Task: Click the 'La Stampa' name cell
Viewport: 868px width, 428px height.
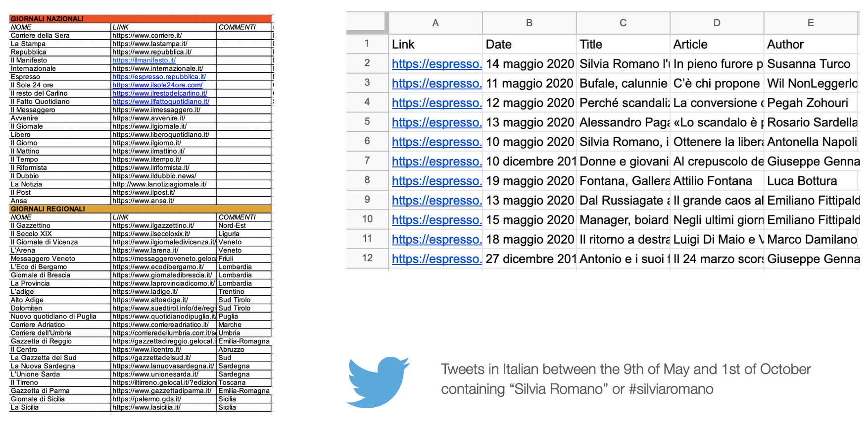Action: click(60, 44)
